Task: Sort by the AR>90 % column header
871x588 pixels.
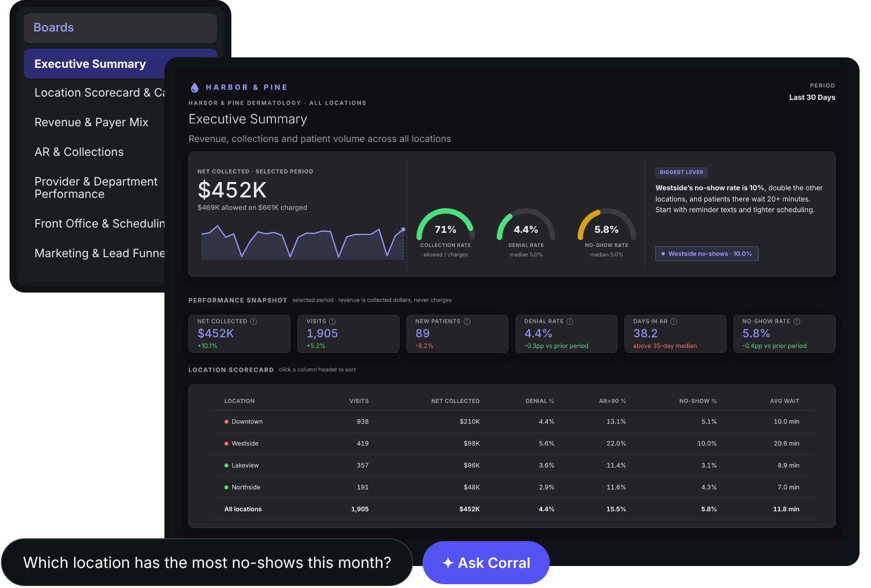Action: coord(612,401)
